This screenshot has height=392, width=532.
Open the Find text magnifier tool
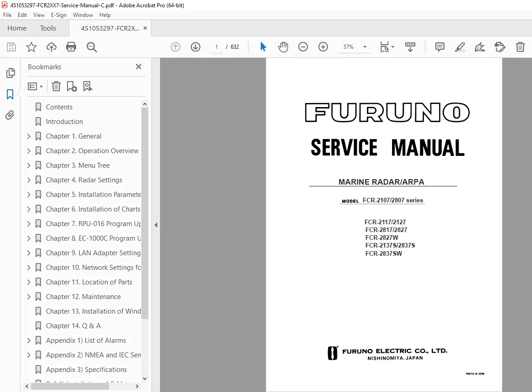coord(92,47)
